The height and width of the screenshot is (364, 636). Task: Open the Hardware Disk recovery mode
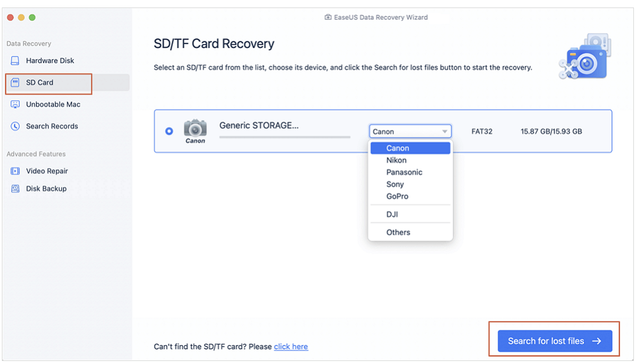click(50, 60)
